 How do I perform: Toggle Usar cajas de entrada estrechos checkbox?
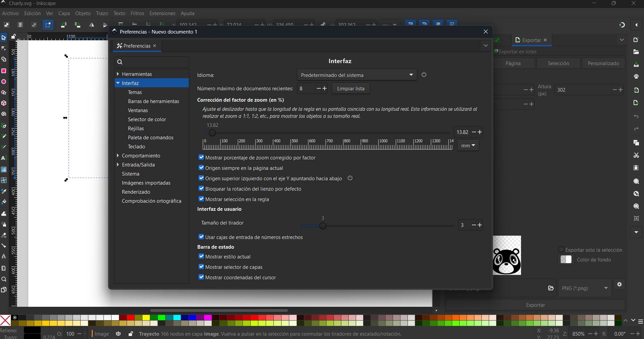(x=201, y=237)
